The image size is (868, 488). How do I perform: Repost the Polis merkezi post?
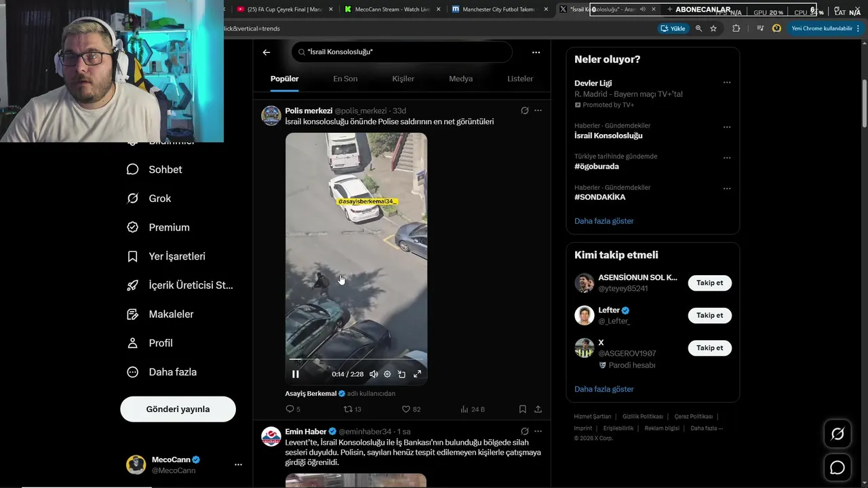(x=353, y=409)
